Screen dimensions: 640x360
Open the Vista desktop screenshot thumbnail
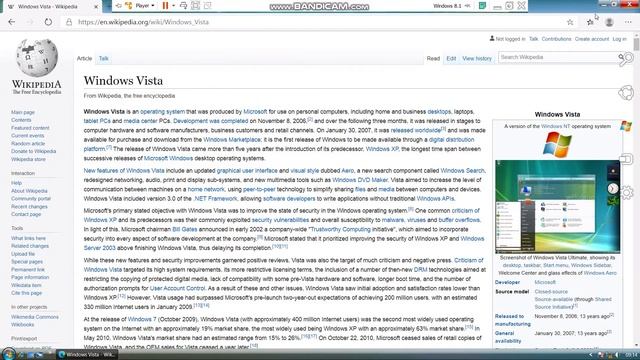pos(558,207)
